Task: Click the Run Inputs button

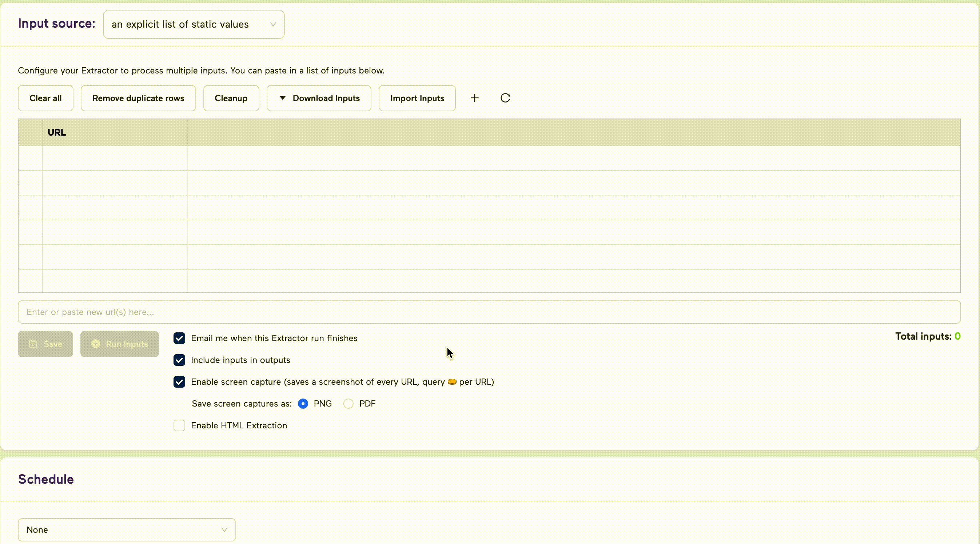Action: pos(119,344)
